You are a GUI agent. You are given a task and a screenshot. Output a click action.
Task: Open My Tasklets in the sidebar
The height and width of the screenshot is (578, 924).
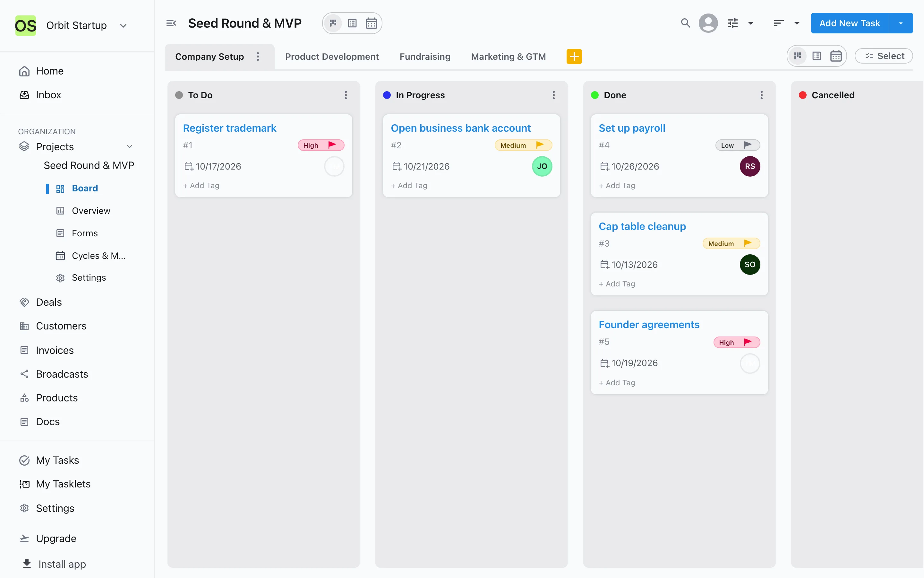click(x=63, y=484)
